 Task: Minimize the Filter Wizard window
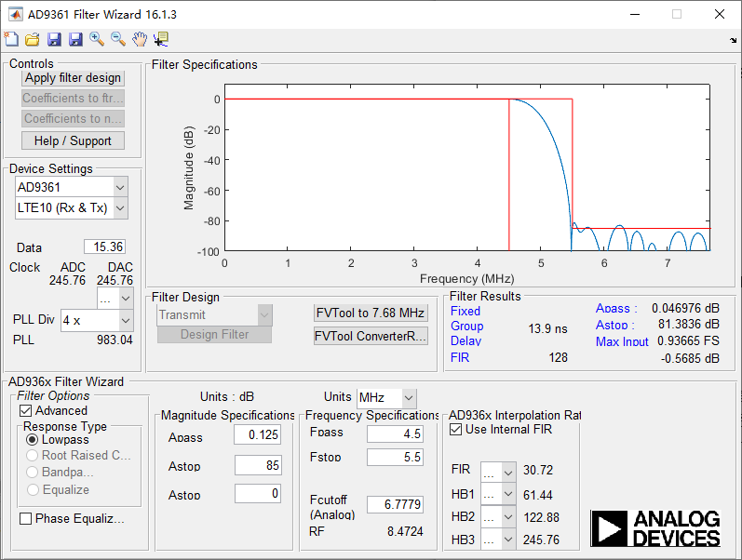[635, 14]
